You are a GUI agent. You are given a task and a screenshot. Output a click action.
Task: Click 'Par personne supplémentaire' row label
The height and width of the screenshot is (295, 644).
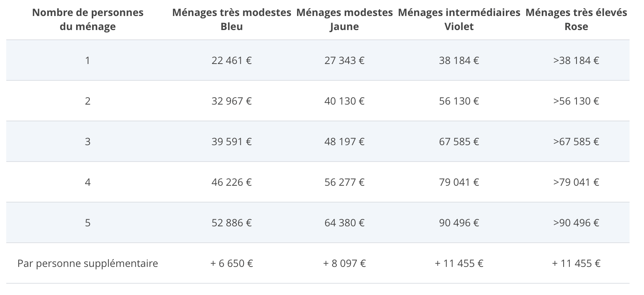tap(87, 263)
